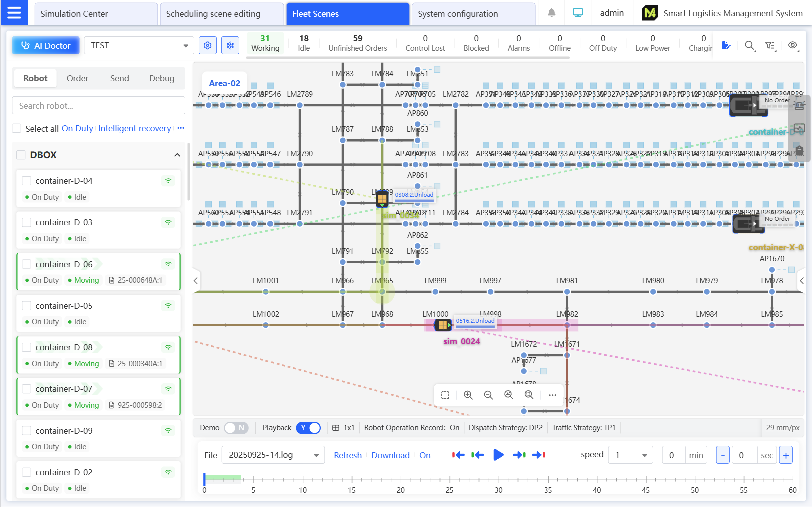Click the map search magnifier icon
Image resolution: width=812 pixels, height=507 pixels.
coord(749,46)
